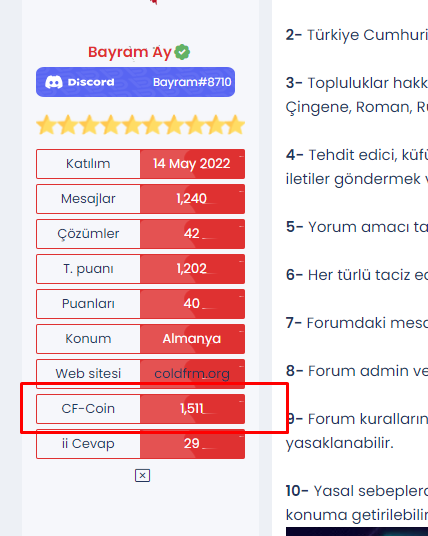
Task: Click the Katılım date 14 May 2022
Action: pyautogui.click(x=191, y=164)
